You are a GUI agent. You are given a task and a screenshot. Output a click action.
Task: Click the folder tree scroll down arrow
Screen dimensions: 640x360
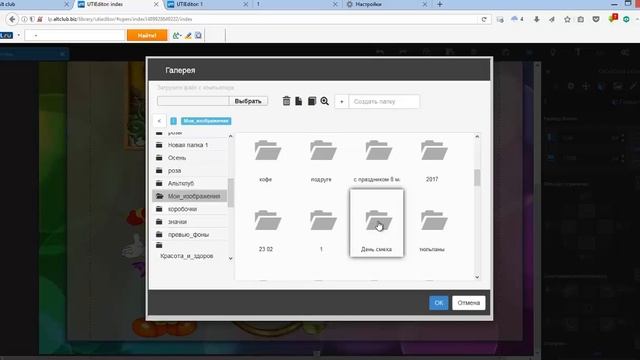click(231, 258)
